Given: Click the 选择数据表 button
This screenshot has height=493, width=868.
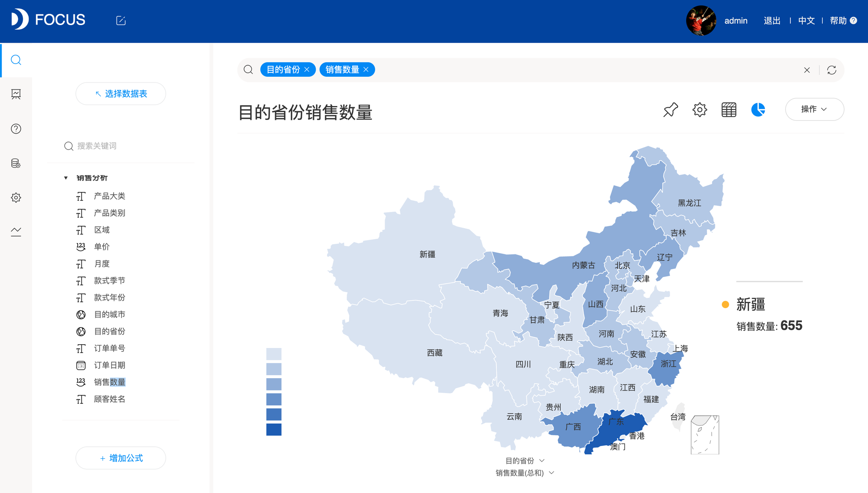Looking at the screenshot, I should coord(120,93).
